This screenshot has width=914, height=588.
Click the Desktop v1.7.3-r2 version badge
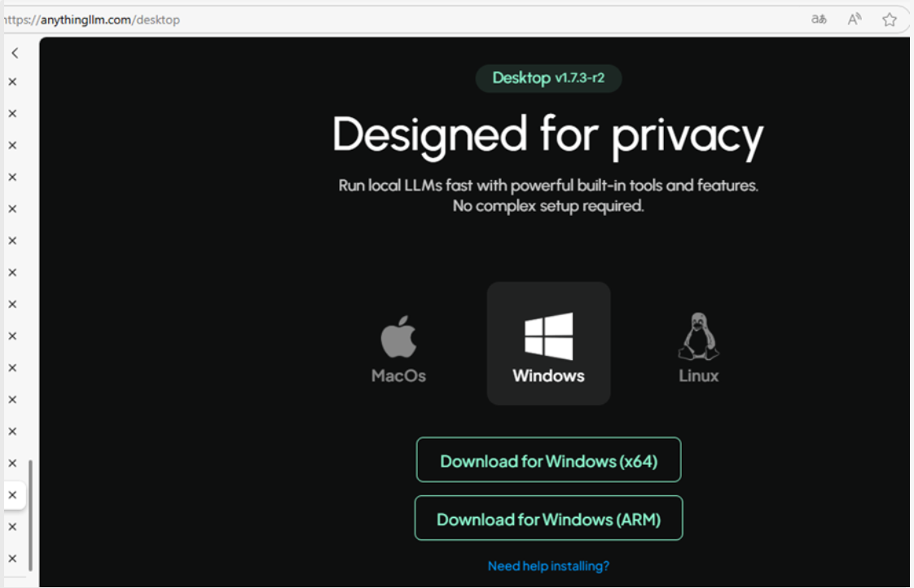(x=548, y=78)
